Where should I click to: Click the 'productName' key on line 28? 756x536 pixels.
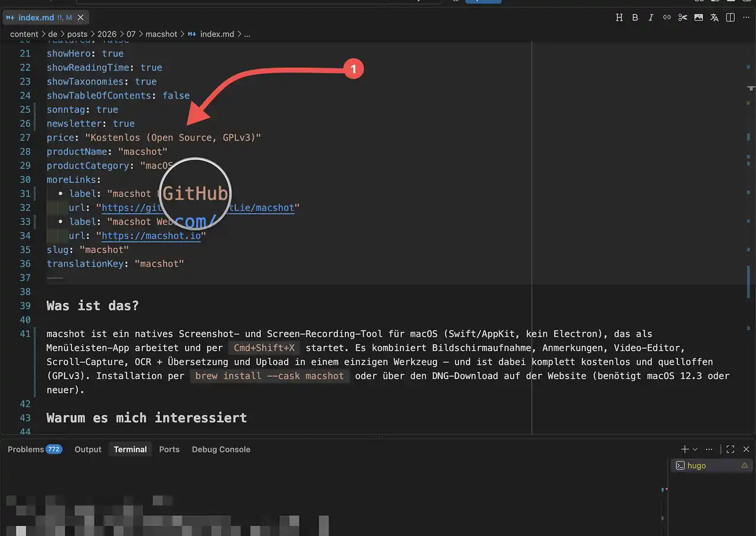point(77,152)
